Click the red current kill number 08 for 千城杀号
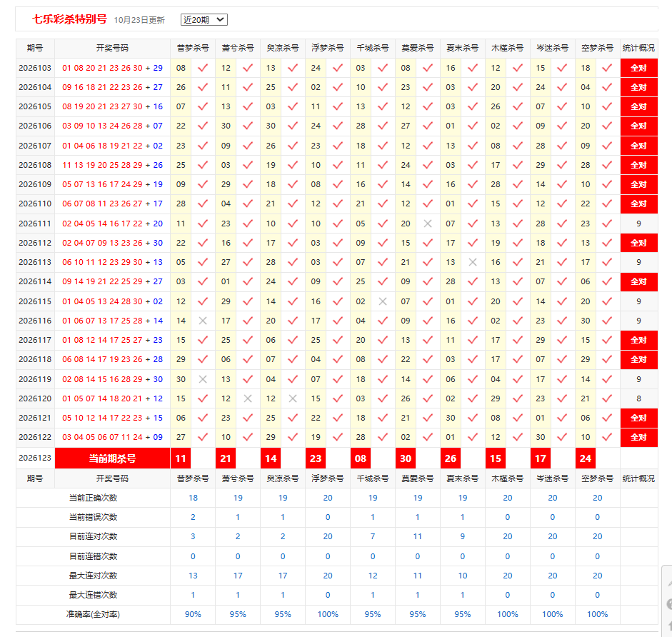This screenshot has height=637, width=672. (x=361, y=458)
